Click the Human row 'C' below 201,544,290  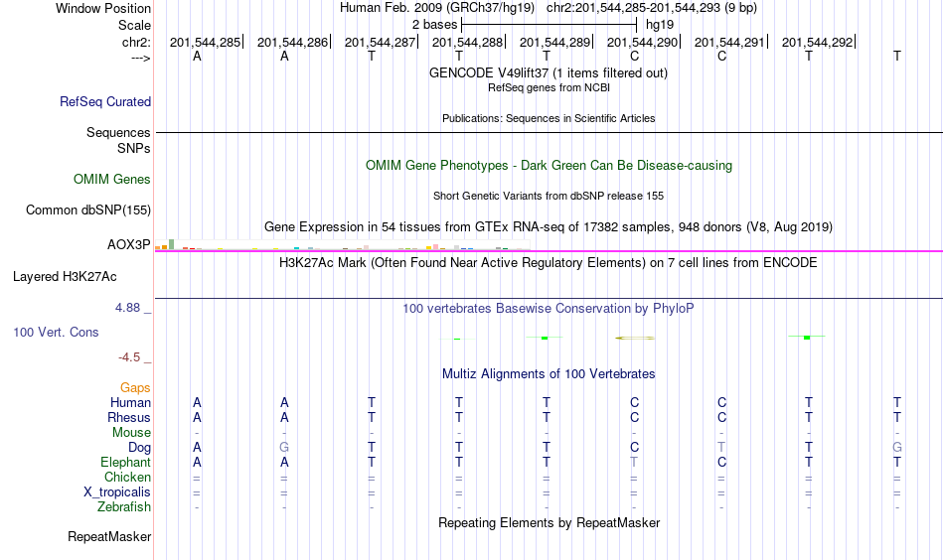pos(634,402)
